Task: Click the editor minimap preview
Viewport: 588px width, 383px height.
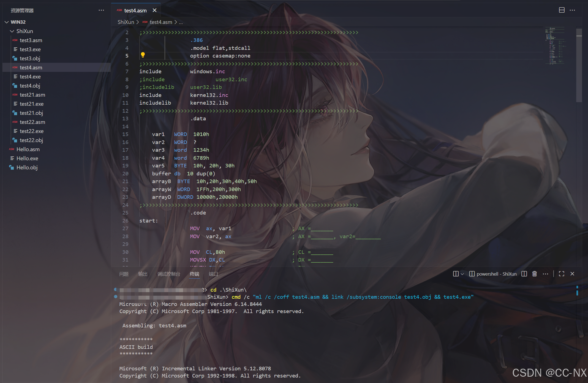Action: point(555,46)
